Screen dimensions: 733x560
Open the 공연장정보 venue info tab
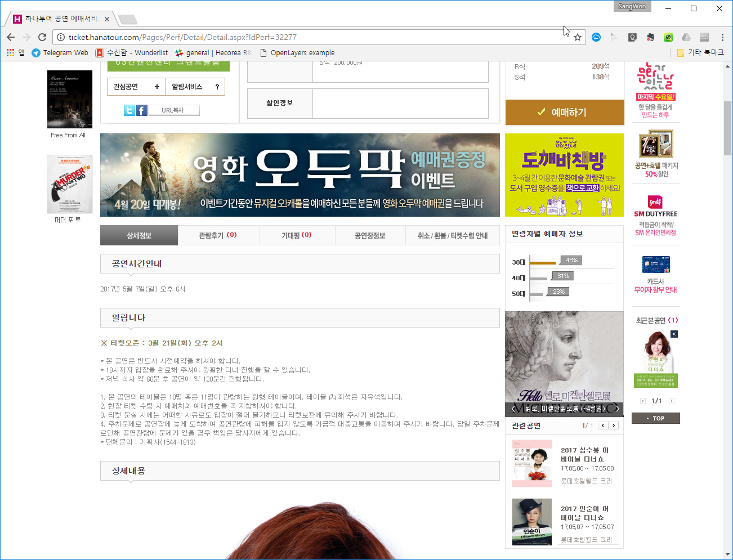[x=370, y=235]
